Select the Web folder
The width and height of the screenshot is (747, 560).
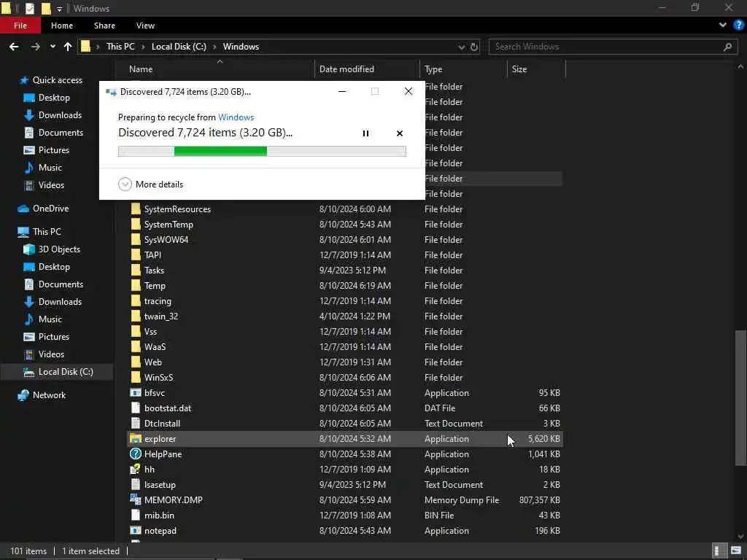pyautogui.click(x=153, y=362)
